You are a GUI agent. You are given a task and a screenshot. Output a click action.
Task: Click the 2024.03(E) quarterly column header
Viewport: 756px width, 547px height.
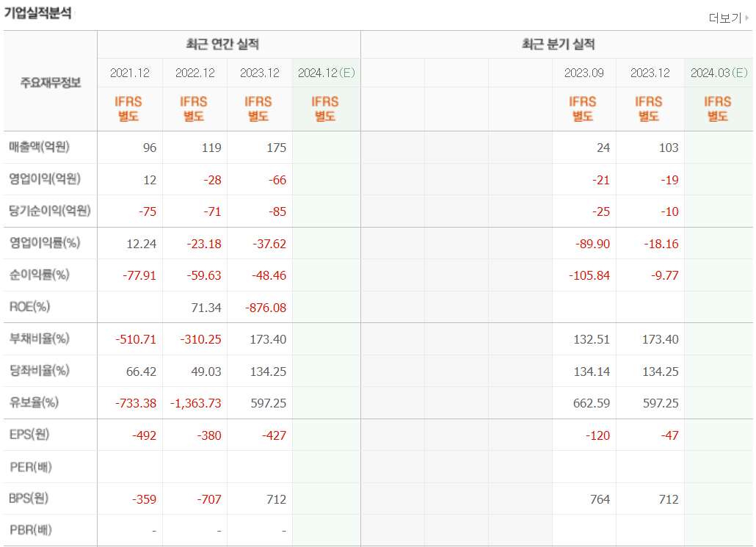719,73
